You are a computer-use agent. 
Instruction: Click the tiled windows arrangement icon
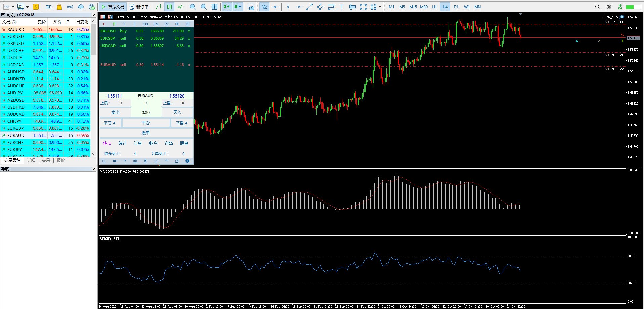(214, 7)
